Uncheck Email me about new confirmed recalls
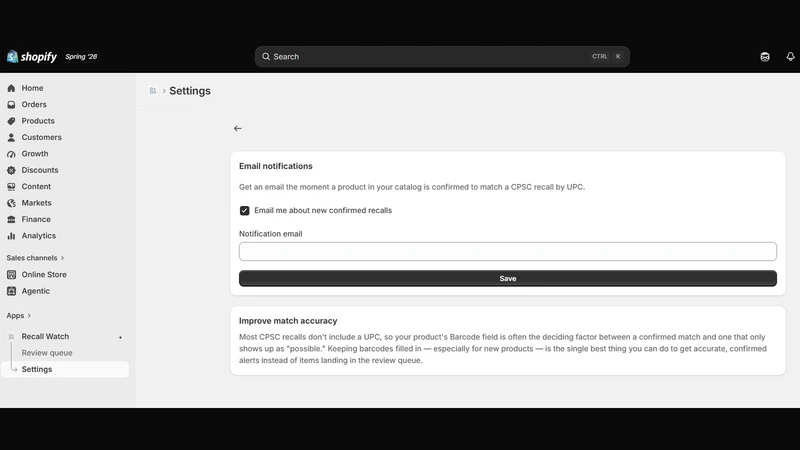The height and width of the screenshot is (450, 800). coord(244,211)
